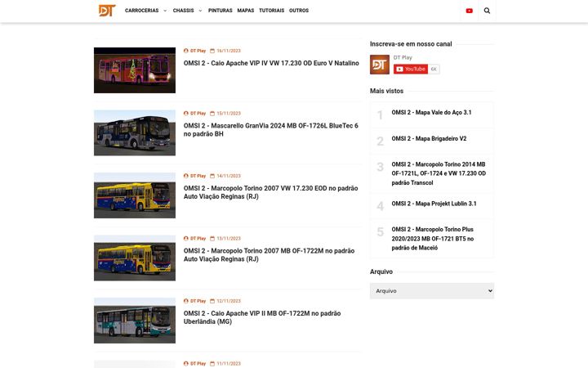Open the Caio Apache VIP IV Natalino post
The width and height of the screenshot is (588, 368).
tap(271, 63)
